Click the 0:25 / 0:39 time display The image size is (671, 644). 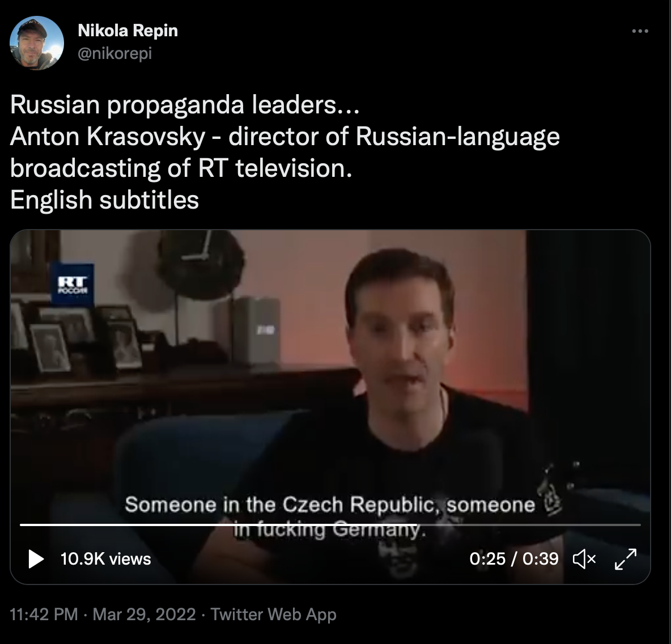[514, 559]
